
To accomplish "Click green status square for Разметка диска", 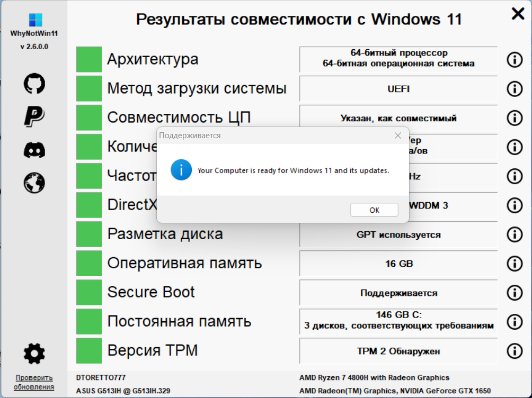I will (x=89, y=234).
